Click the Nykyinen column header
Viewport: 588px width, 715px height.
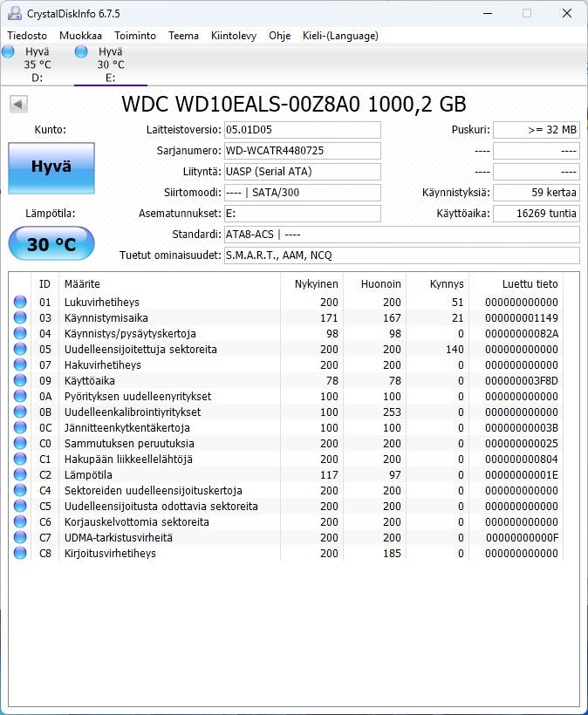coord(311,283)
